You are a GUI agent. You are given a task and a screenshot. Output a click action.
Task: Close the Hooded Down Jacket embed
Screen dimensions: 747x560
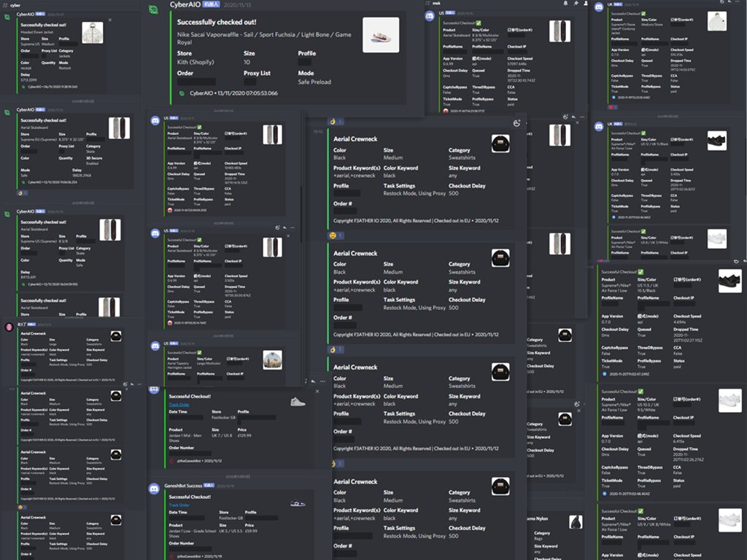tap(110, 20)
